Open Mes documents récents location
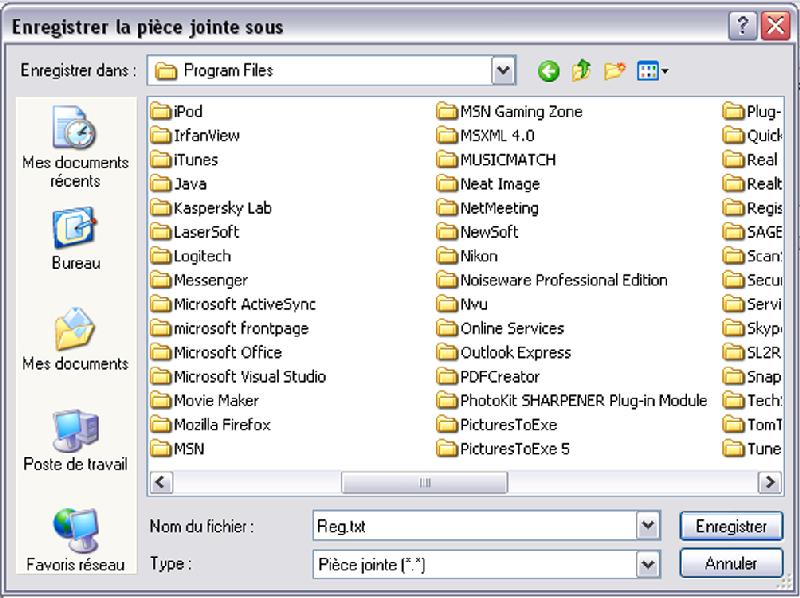This screenshot has width=800, height=598. pos(75,147)
